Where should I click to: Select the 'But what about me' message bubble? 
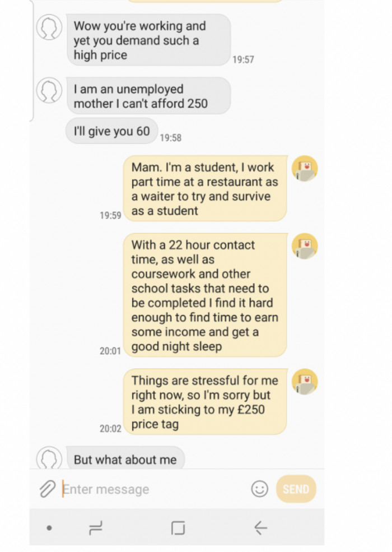click(126, 458)
